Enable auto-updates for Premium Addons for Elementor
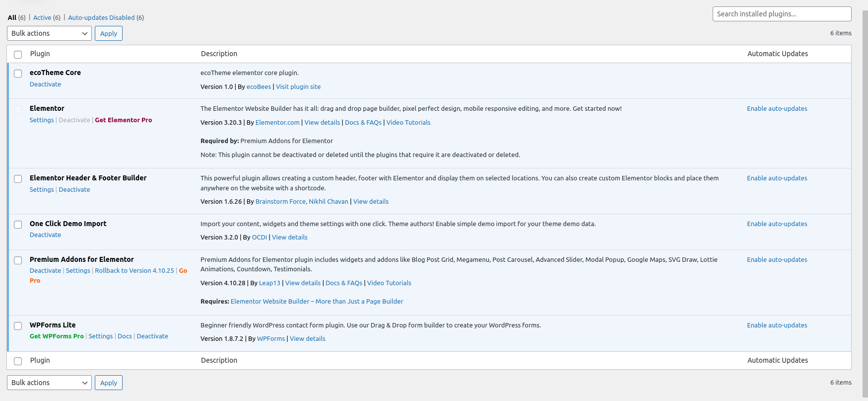 777,259
